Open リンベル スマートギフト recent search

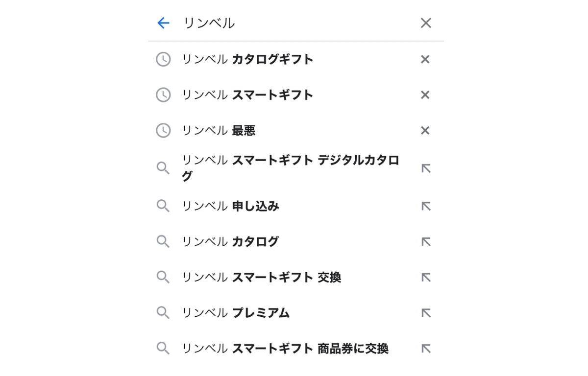click(x=247, y=95)
